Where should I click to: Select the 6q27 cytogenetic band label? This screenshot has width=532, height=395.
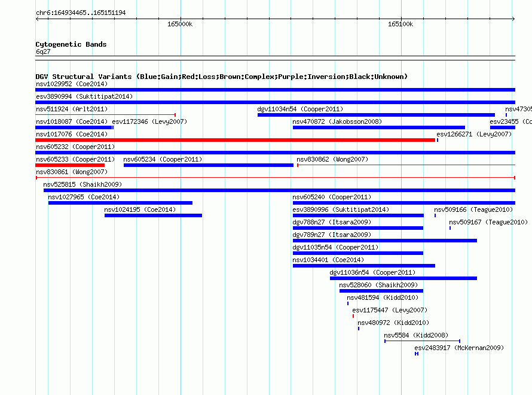[43, 51]
